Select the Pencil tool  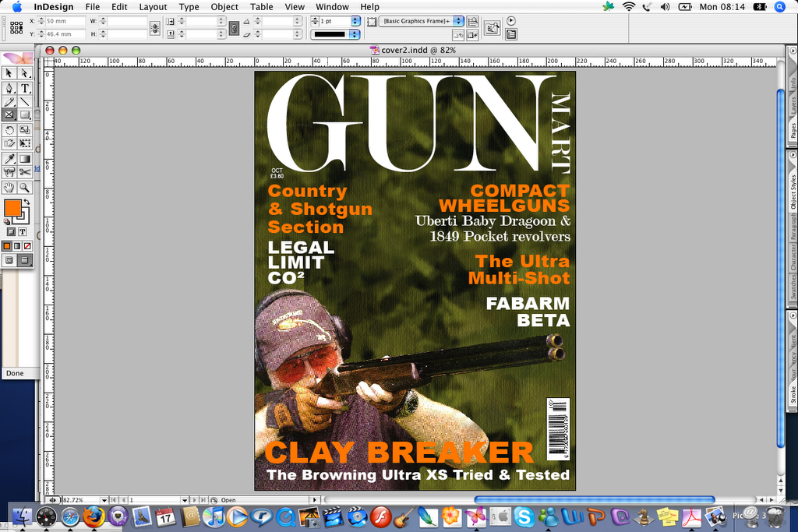(9, 102)
